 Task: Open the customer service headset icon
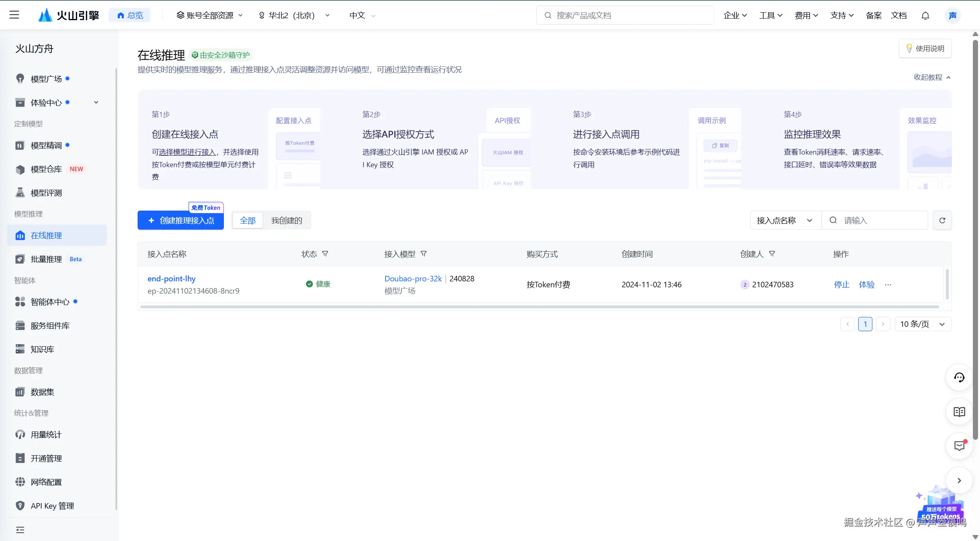[x=959, y=377]
